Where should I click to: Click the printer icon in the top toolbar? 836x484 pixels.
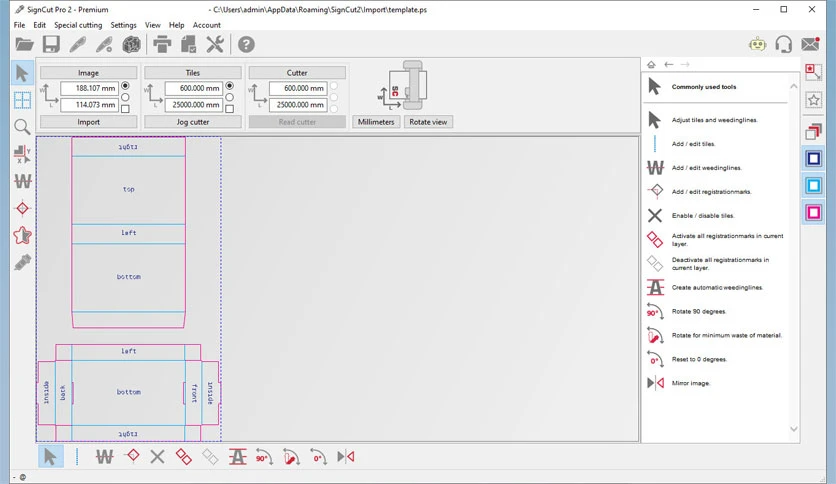[x=162, y=44]
